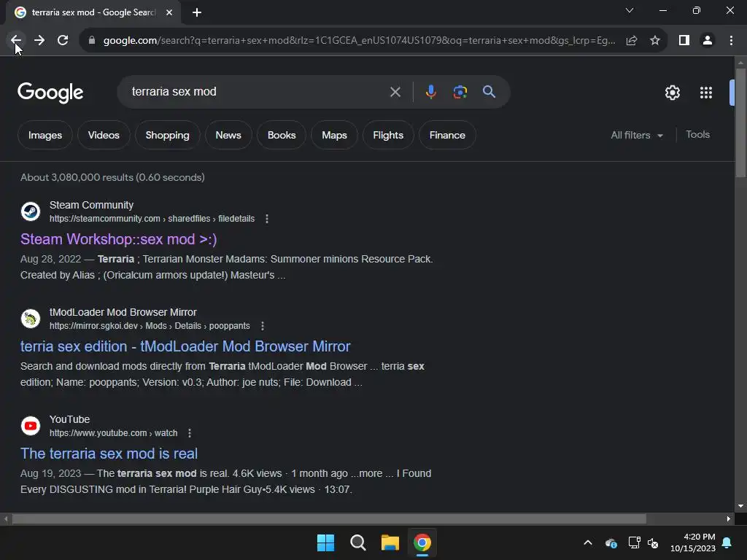Click the Chrome taskbar icon

[422, 542]
